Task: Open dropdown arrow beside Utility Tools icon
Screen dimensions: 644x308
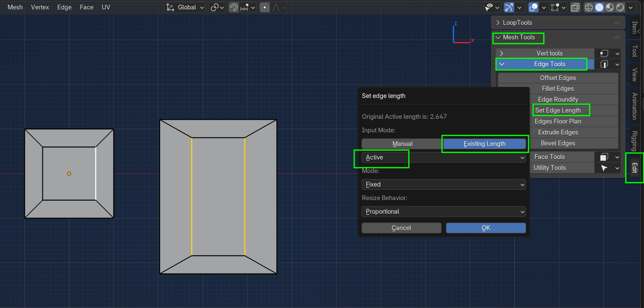Action: pyautogui.click(x=617, y=168)
